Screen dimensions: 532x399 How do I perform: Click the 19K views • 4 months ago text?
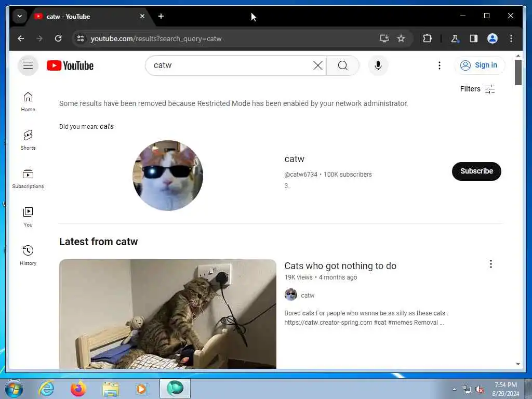pos(321,277)
